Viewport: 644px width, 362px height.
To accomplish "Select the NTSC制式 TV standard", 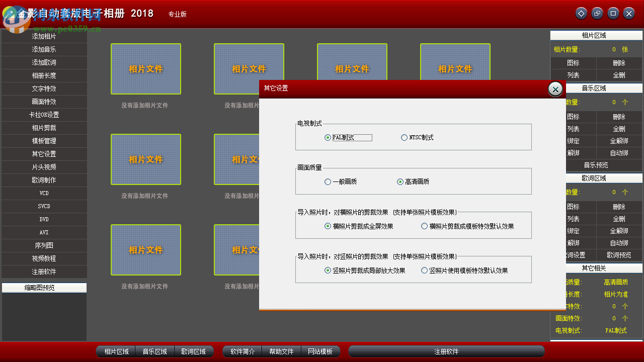I will (417, 137).
